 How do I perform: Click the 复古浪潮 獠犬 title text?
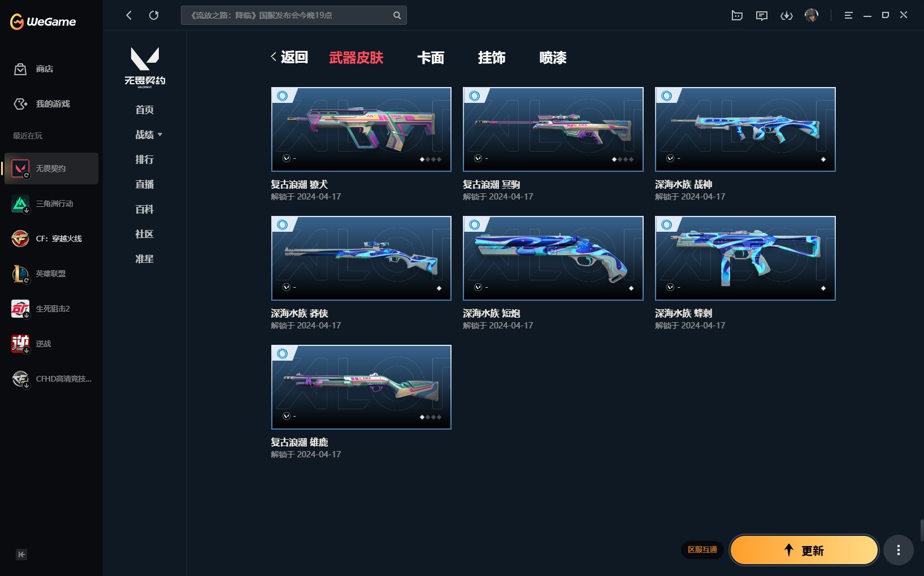click(x=300, y=184)
